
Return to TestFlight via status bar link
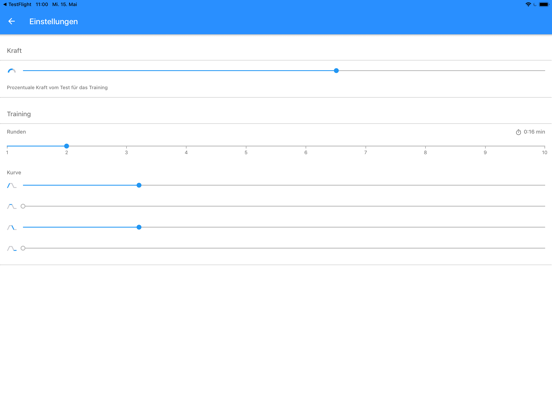point(17,4)
